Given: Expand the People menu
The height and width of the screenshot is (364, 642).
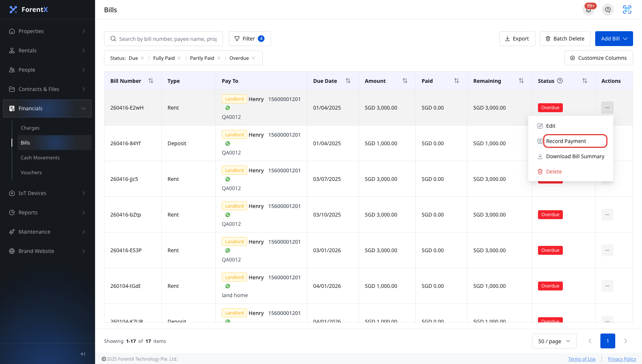Looking at the screenshot, I should click(47, 70).
